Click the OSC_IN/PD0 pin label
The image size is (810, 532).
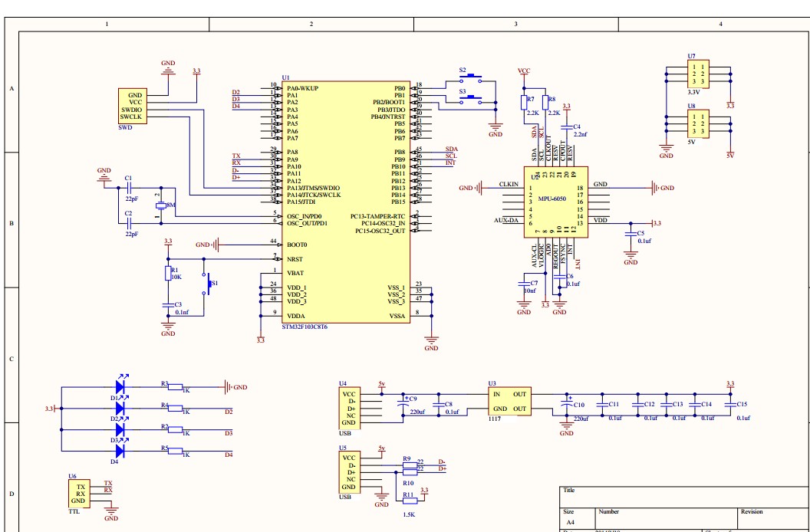tap(305, 216)
